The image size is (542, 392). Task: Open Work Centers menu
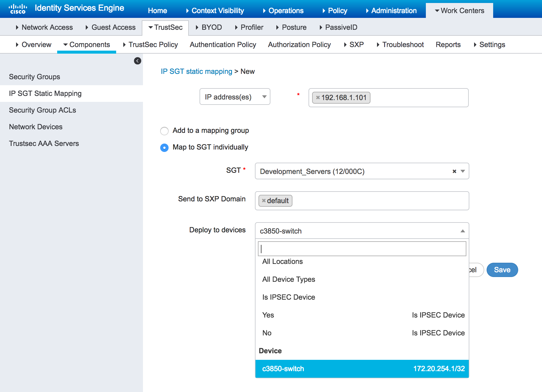tap(460, 11)
